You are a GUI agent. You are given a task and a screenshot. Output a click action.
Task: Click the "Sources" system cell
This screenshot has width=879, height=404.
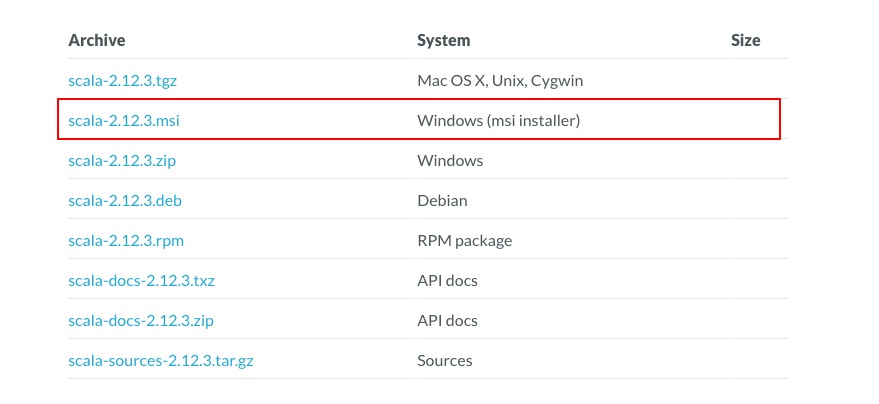click(445, 361)
